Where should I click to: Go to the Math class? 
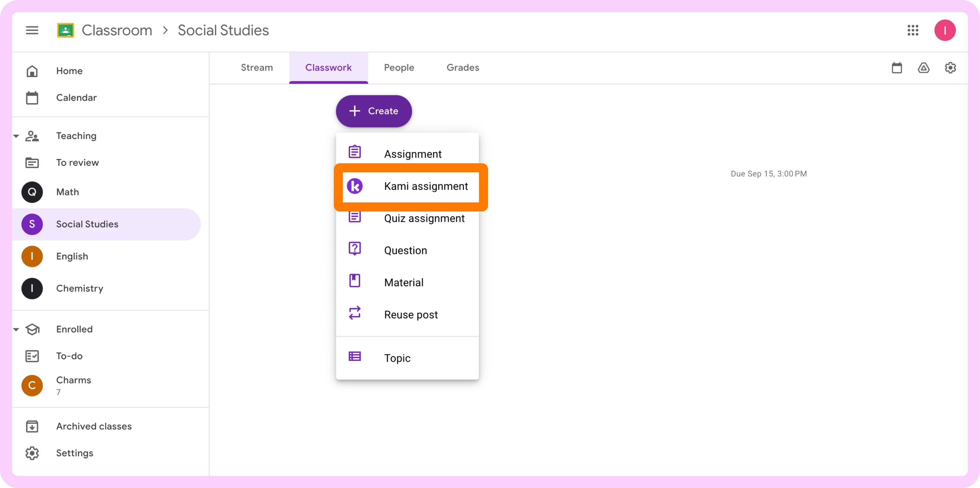[67, 192]
